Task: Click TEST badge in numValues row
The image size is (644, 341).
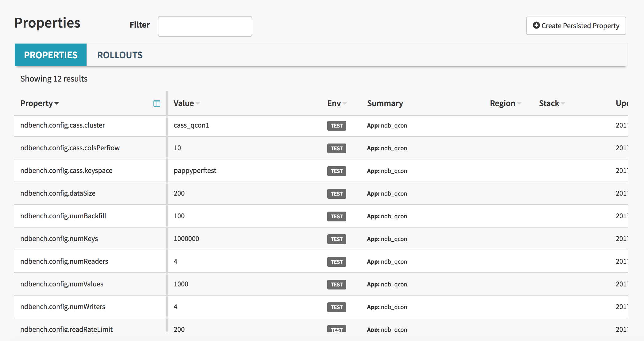Action: click(x=336, y=285)
